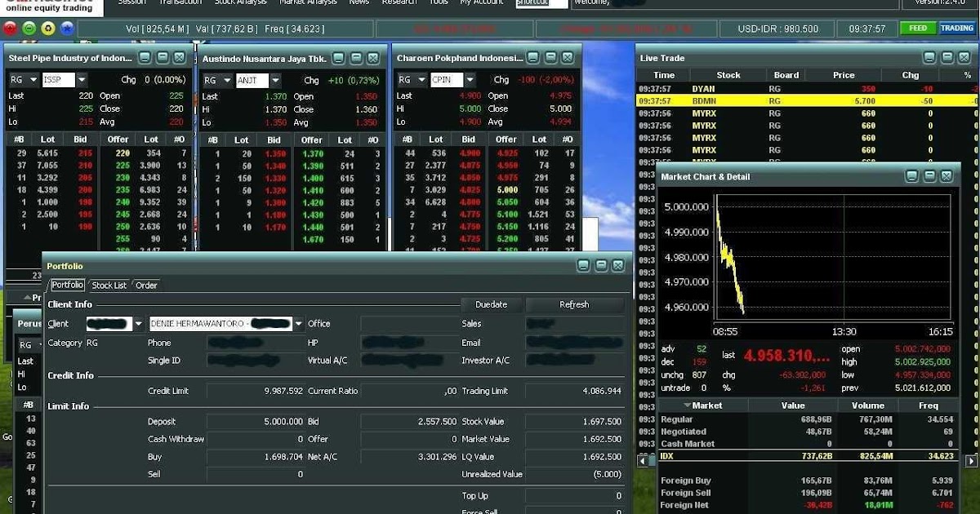
Task: Click the green round icon in top toolbar
Action: click(x=29, y=29)
